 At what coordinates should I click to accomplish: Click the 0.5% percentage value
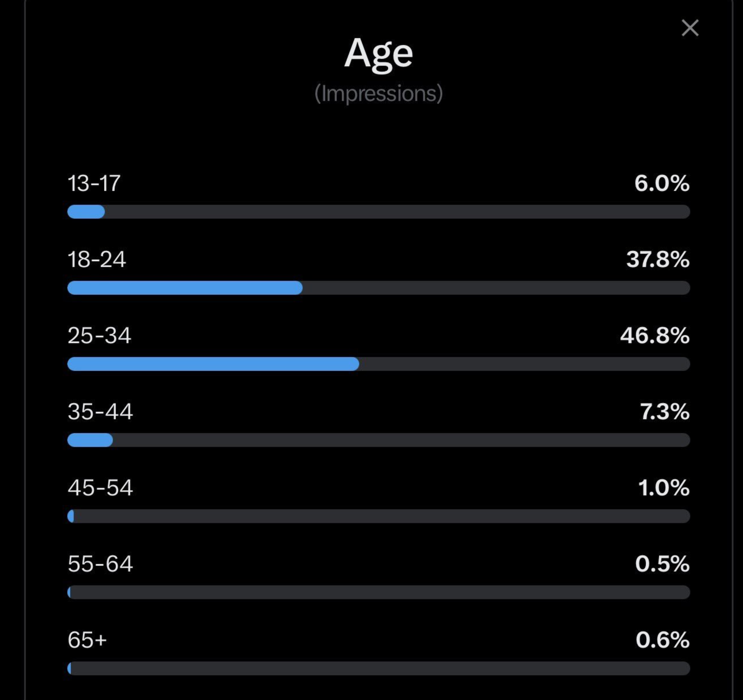tap(662, 564)
